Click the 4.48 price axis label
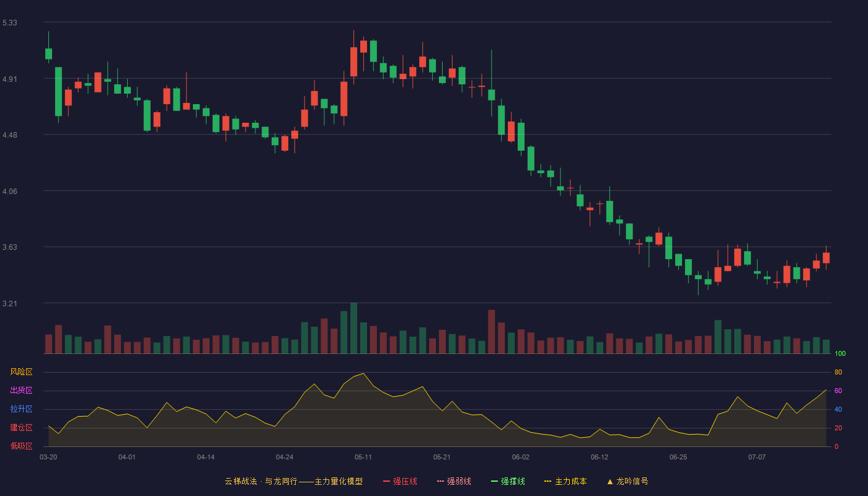868x496 pixels. pos(10,135)
